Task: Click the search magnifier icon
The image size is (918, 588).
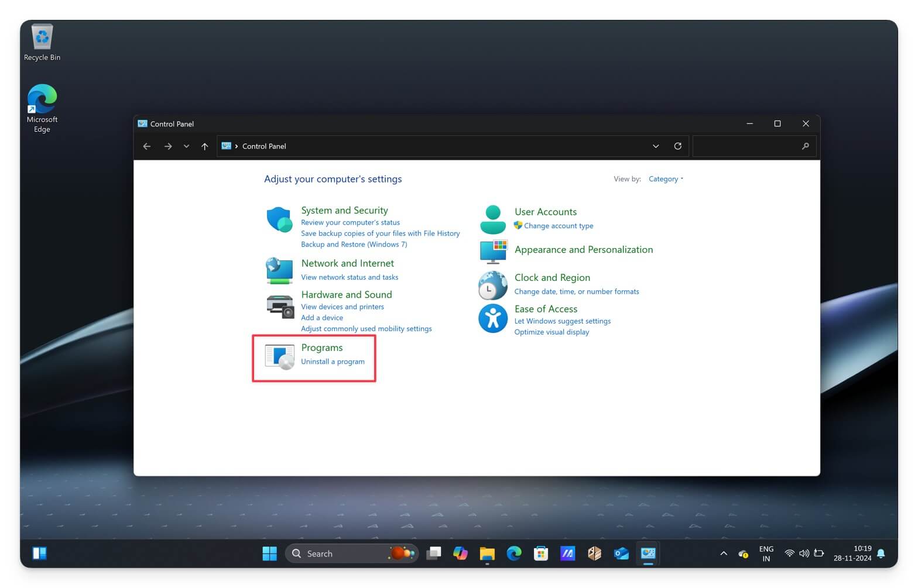Action: point(805,146)
